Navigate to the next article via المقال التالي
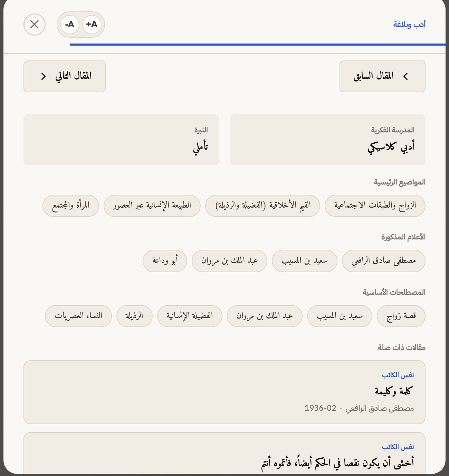Viewport: 449px width, 476px height. coord(64,76)
